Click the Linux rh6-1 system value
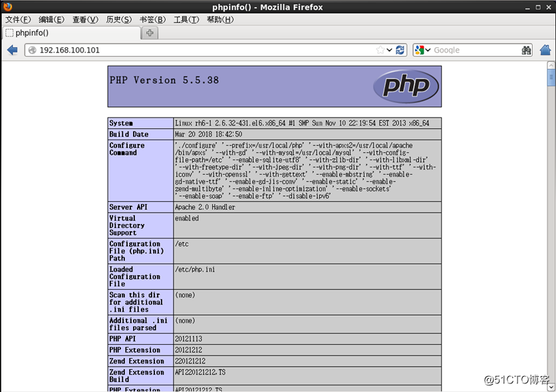Image resolution: width=556 pixels, height=392 pixels. [302, 123]
